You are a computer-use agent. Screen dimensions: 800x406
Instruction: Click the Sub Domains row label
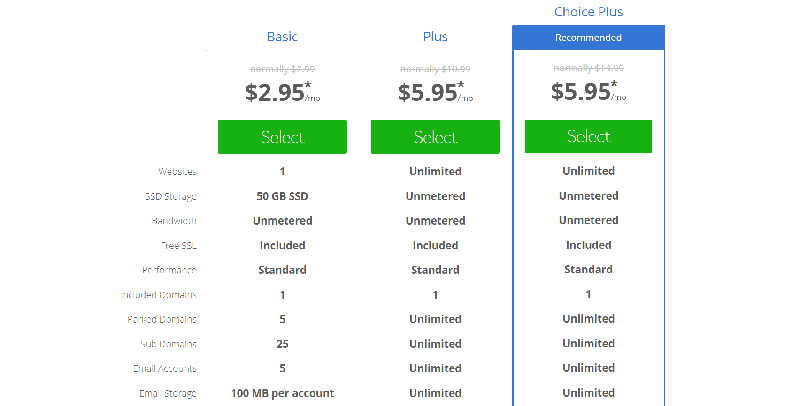click(168, 344)
